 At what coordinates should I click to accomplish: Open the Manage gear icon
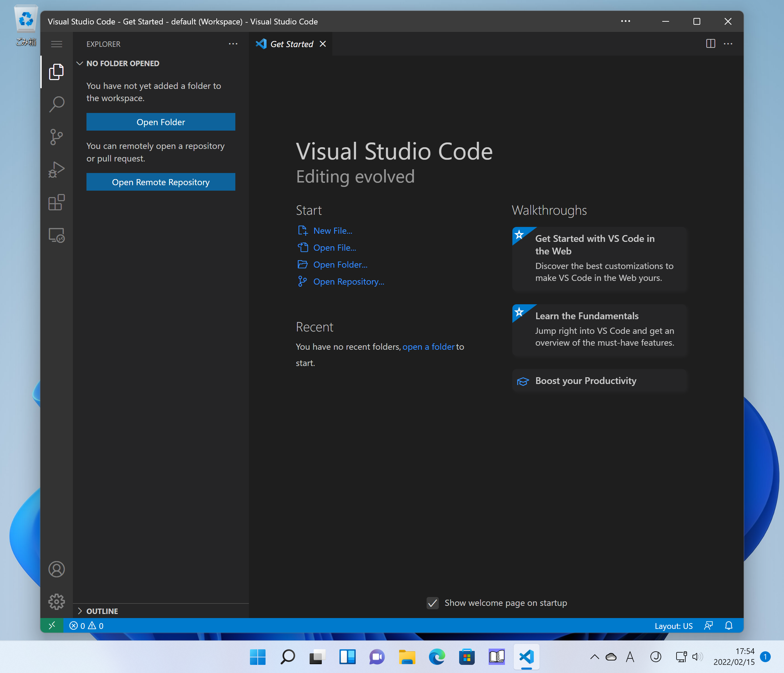click(x=56, y=601)
